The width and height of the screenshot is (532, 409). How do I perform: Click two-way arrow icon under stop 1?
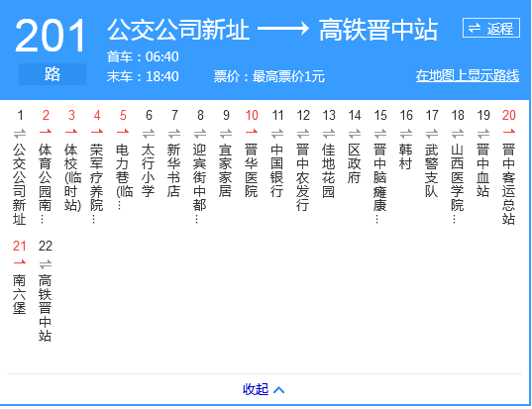pos(20,134)
